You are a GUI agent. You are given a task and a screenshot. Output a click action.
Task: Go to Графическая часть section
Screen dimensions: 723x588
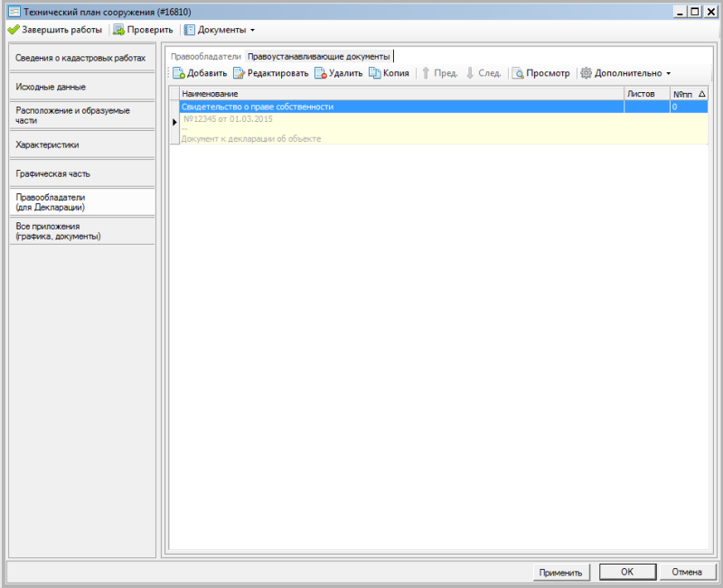point(80,173)
